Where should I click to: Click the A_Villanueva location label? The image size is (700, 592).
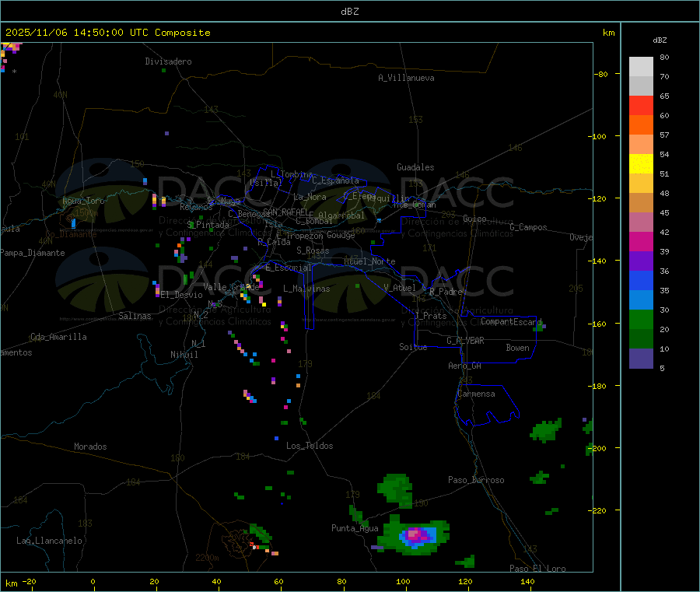tap(406, 78)
